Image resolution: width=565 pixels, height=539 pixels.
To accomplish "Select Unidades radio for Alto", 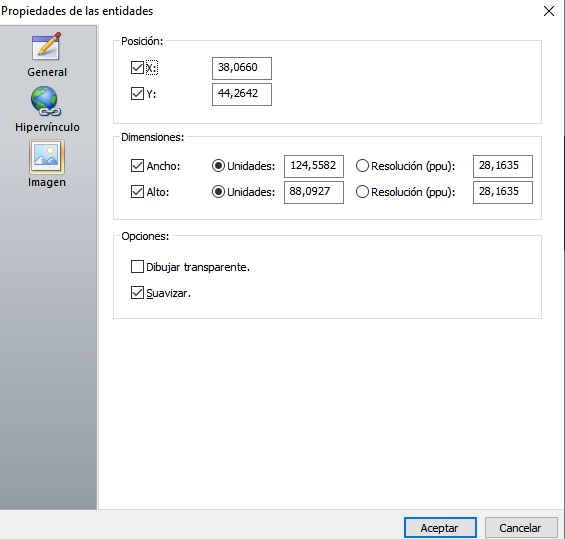I will click(x=218, y=192).
